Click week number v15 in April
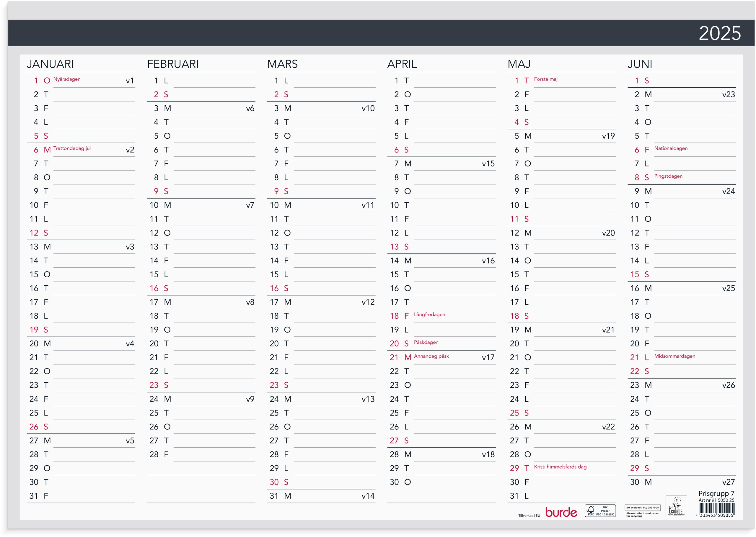This screenshot has height=537, width=756. [x=488, y=164]
